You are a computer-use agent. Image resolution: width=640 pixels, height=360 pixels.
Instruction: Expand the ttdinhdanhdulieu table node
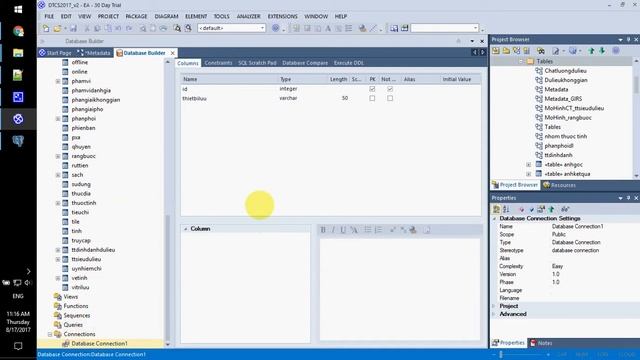coord(58,250)
